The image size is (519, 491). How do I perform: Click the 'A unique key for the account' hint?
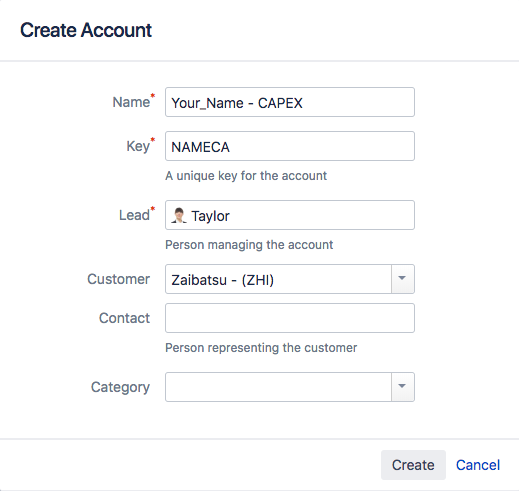tap(246, 176)
